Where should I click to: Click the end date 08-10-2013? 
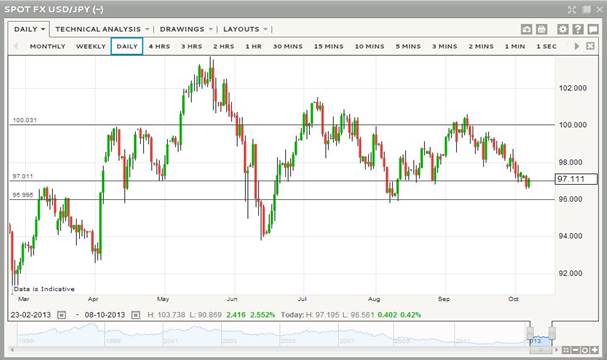point(105,315)
